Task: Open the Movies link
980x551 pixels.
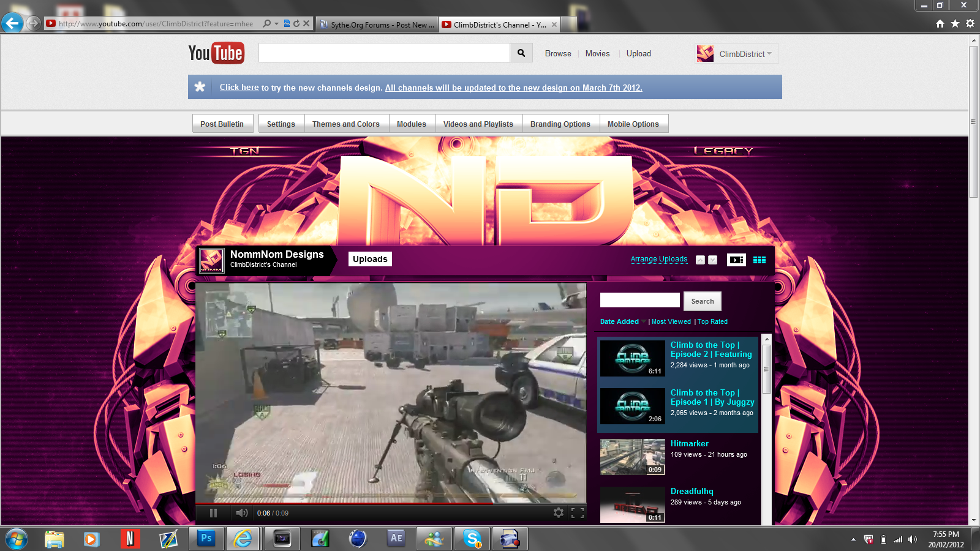Action: tap(597, 54)
